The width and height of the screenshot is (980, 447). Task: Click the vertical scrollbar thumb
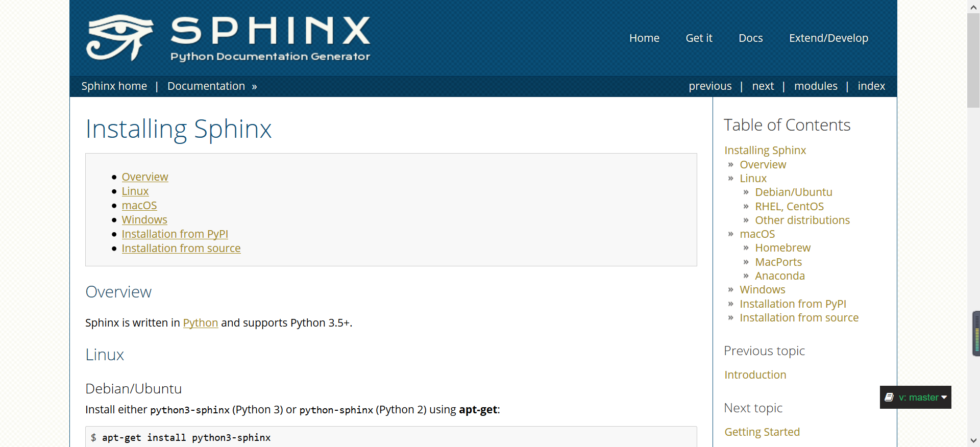(973, 60)
